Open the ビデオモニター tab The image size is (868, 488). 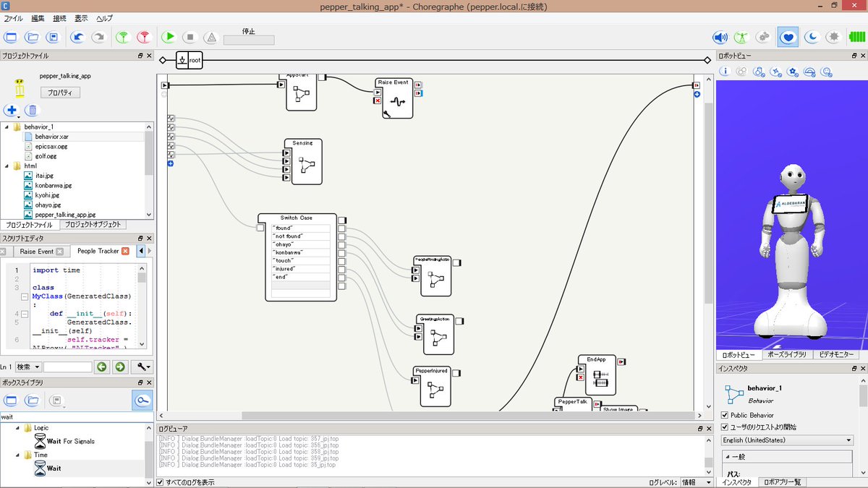pos(838,355)
